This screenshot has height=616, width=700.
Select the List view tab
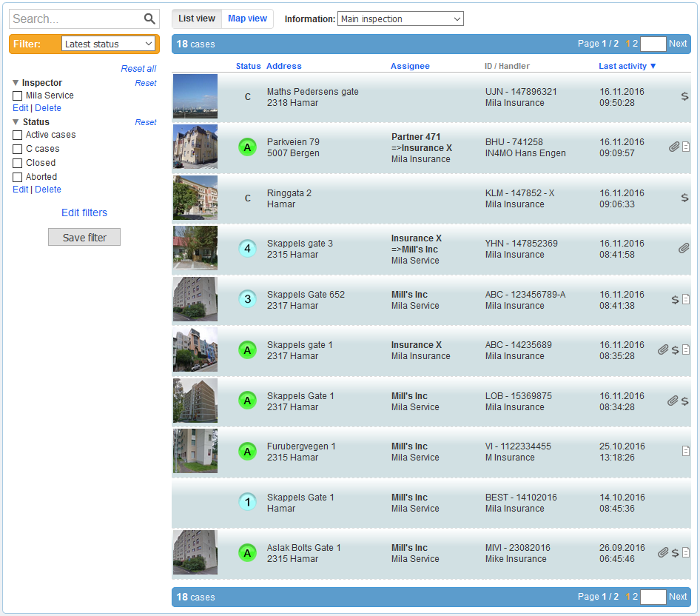[x=197, y=19]
